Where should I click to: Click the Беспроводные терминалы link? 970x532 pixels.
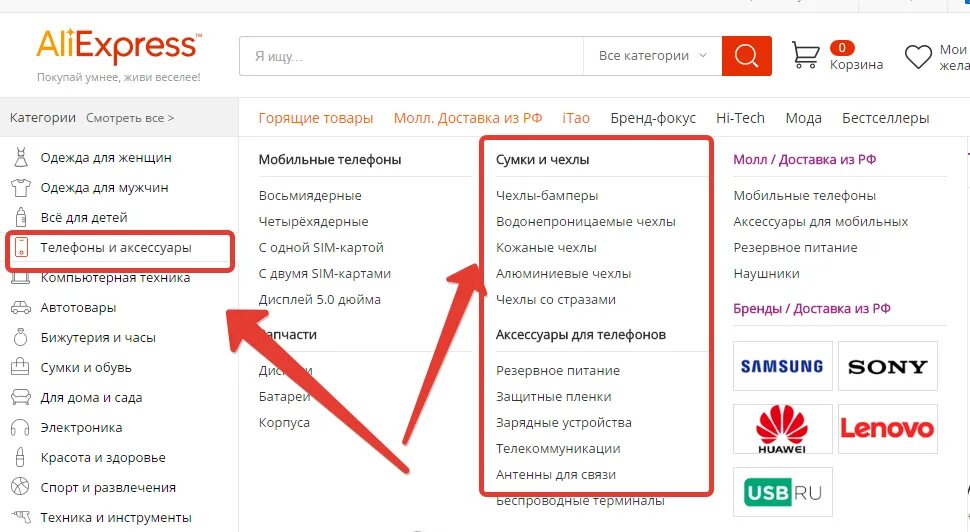580,501
